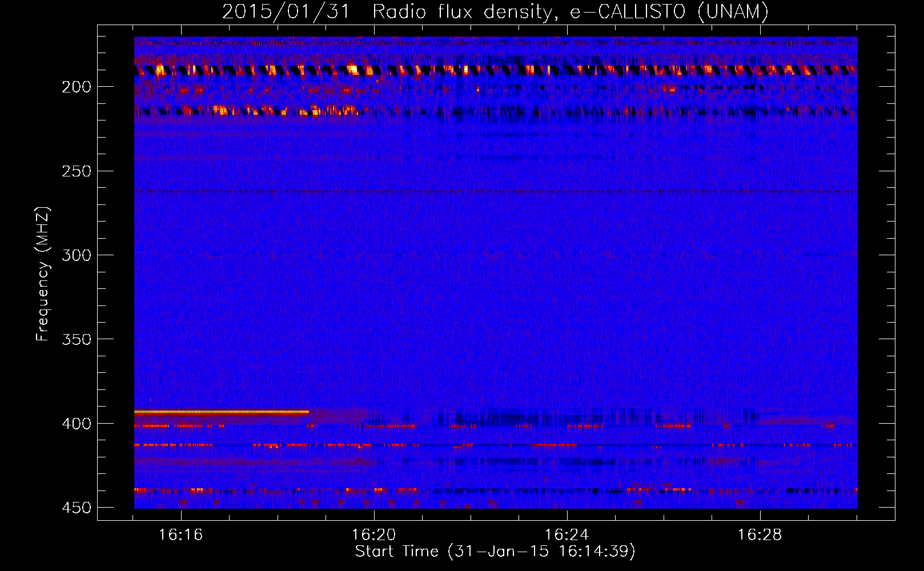
Task: Click the bright yellow emission line near 393 MHz
Action: pos(222,412)
